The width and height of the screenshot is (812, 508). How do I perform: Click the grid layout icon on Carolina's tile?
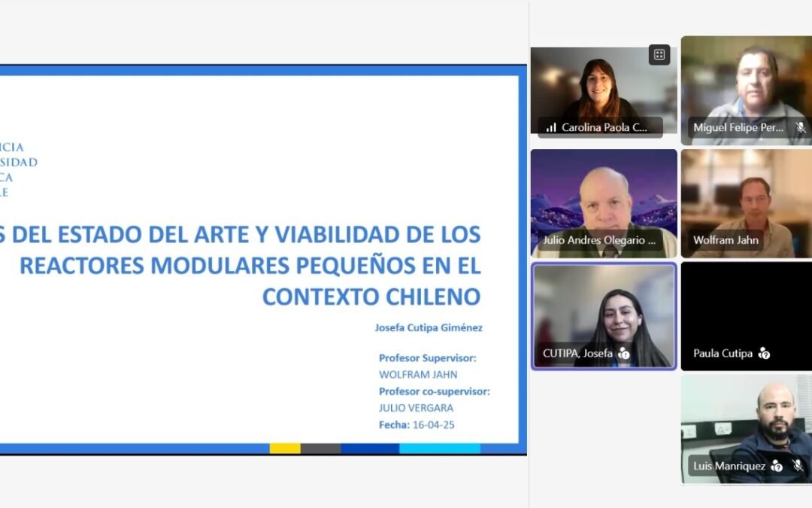(x=659, y=54)
